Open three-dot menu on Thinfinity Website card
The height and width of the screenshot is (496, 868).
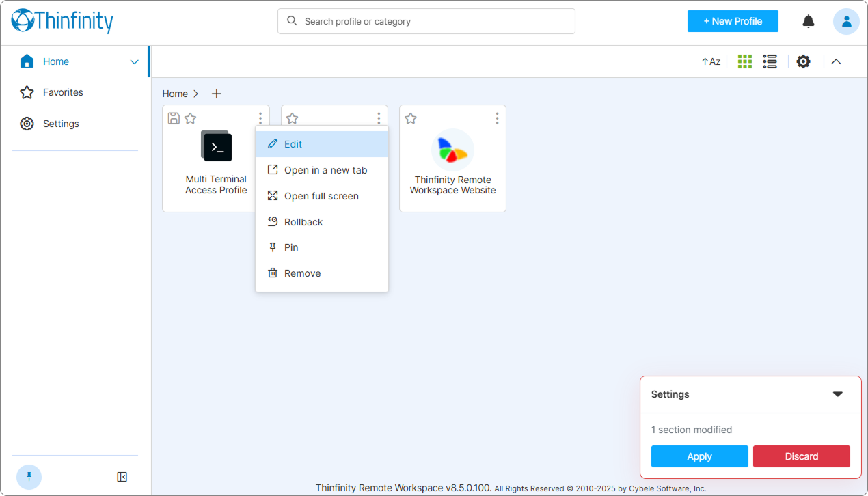497,118
